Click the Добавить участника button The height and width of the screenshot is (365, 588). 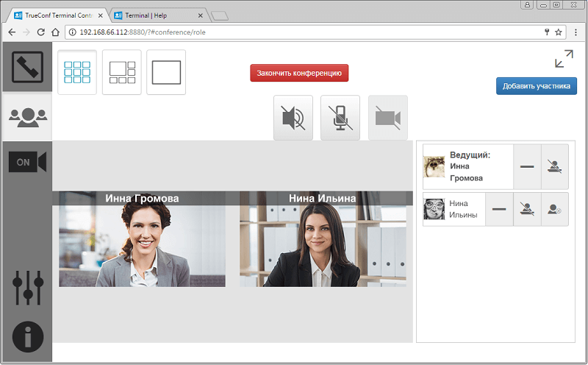(536, 86)
